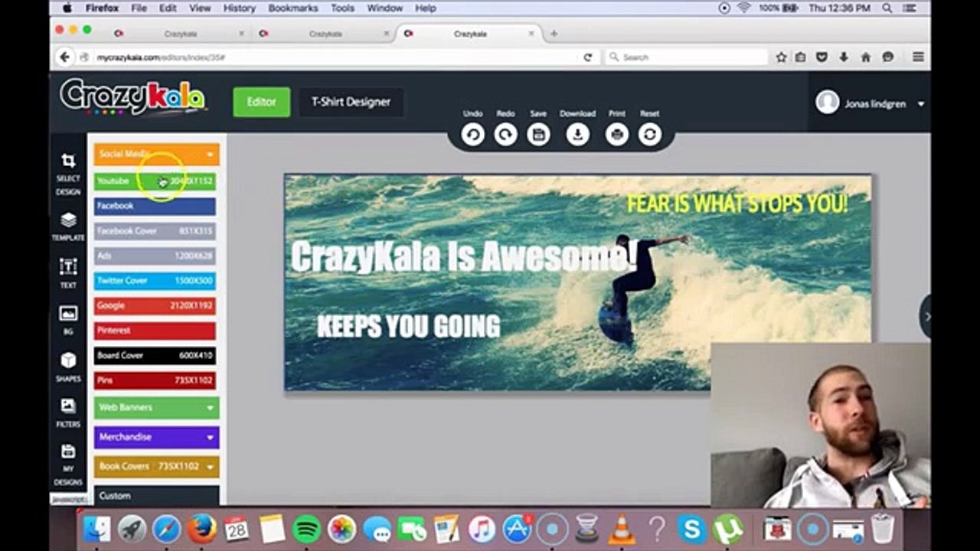Show bookmarks list icon in Firefox

(800, 57)
